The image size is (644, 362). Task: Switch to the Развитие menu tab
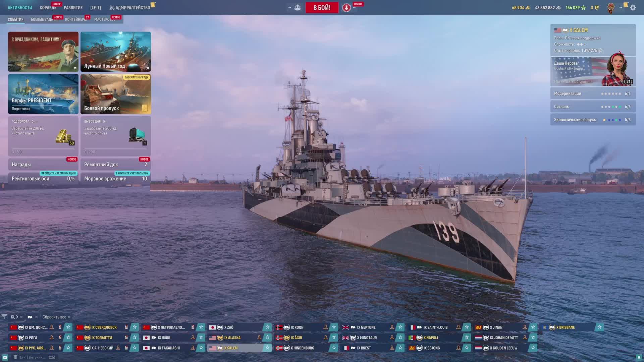click(x=73, y=8)
